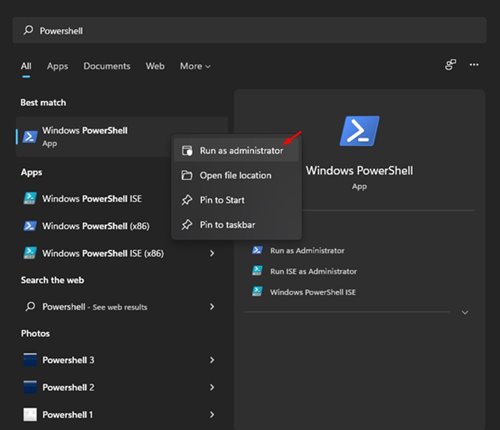Click the search settings people icon
500x430 pixels.
(450, 65)
